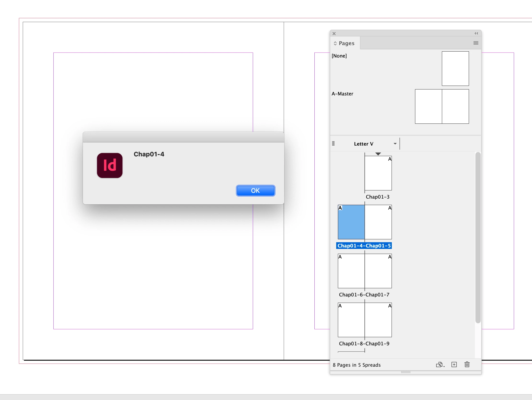Select the [None] master thumbnail
The image size is (532, 400).
(455, 69)
